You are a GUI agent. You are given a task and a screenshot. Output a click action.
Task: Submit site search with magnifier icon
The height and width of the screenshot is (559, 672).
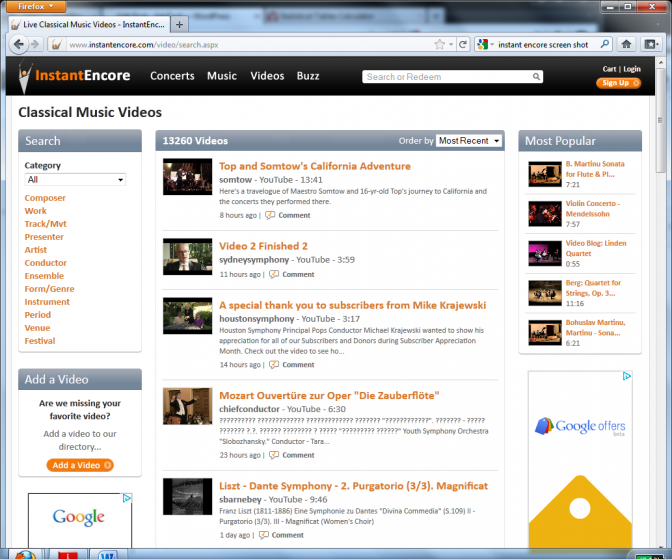coord(536,77)
